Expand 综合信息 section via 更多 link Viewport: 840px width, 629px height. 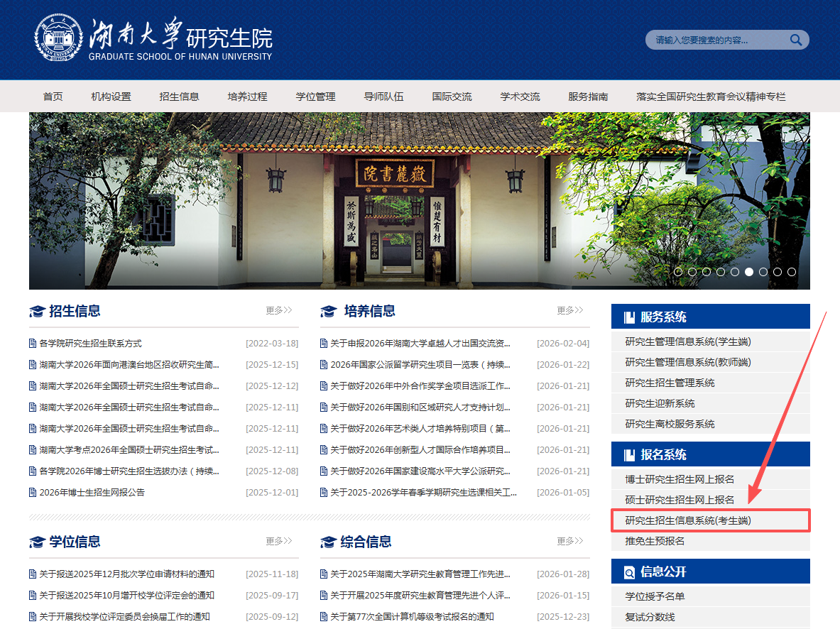point(569,541)
